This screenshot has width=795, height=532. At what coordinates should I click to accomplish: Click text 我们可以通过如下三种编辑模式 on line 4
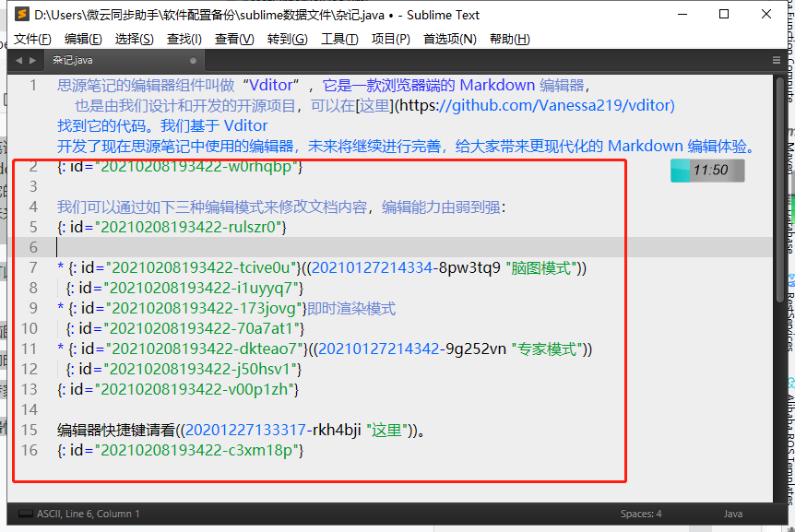(160, 207)
